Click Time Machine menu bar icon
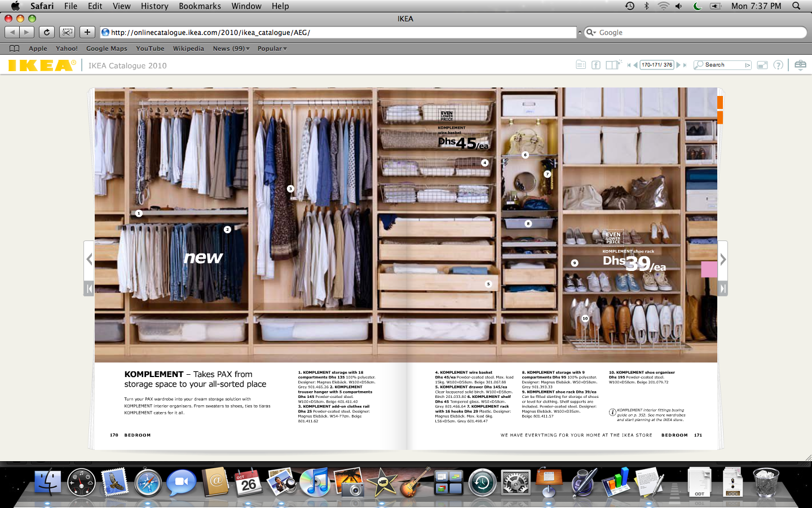The height and width of the screenshot is (508, 812). point(630,6)
